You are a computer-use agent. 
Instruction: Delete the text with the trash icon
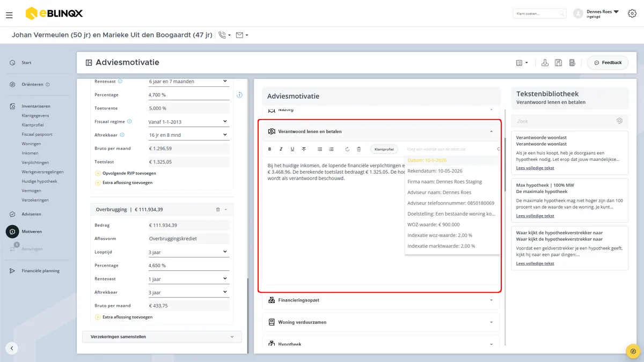coord(358,149)
